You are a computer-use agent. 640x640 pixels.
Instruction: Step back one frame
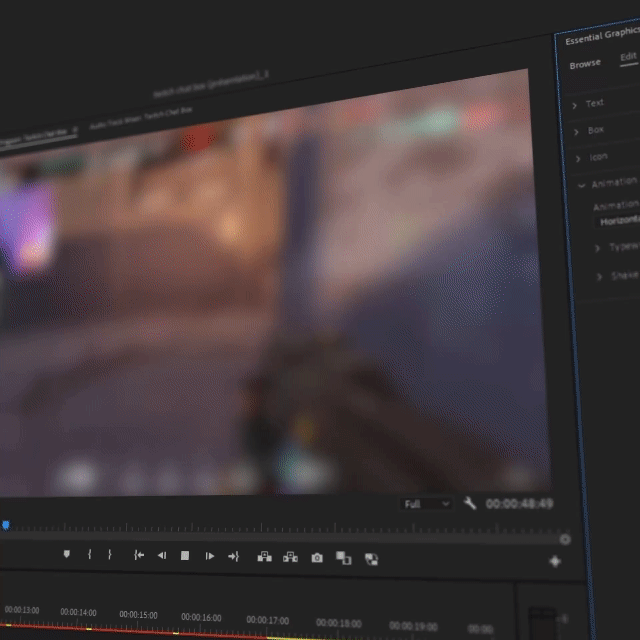point(162,555)
